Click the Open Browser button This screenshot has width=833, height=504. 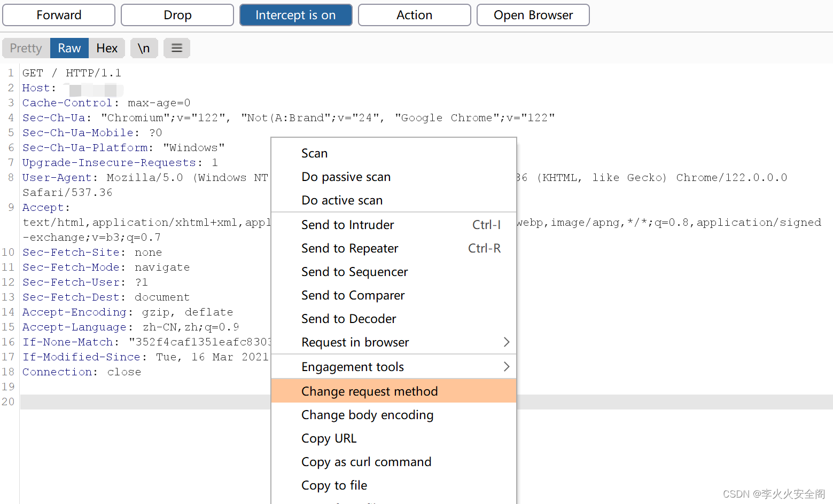click(x=533, y=15)
